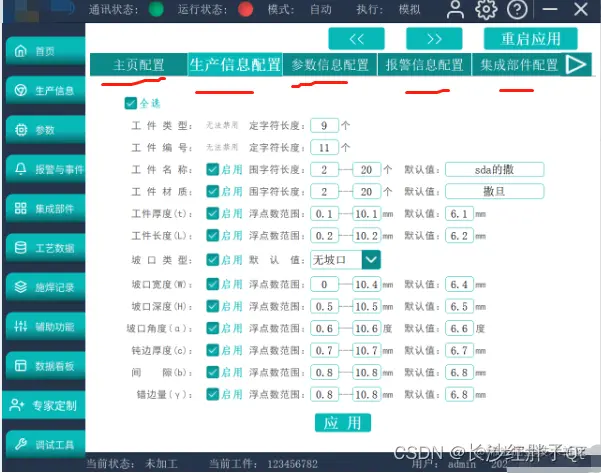Image resolution: width=601 pixels, height=473 pixels.
Task: Edit 工件编号 定字符长度 field
Action: click(x=324, y=148)
